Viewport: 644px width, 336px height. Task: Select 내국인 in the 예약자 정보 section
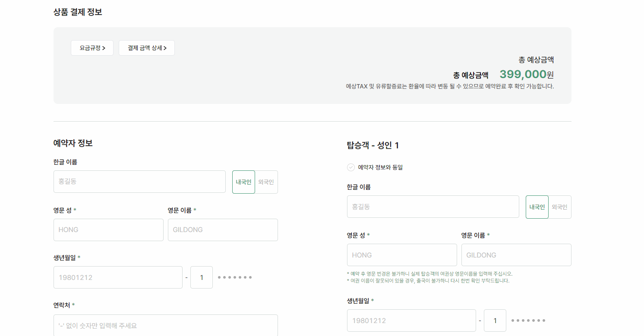pos(243,182)
